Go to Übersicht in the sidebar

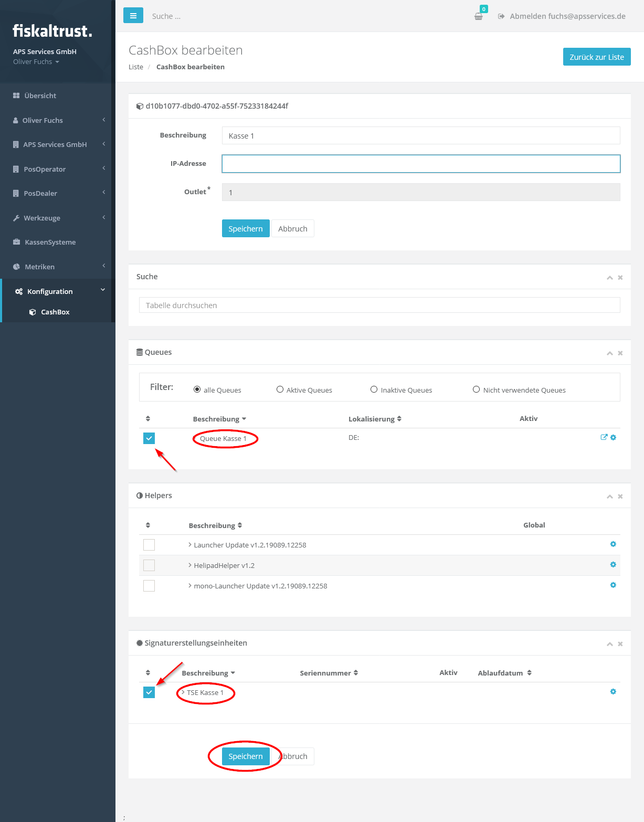(x=40, y=96)
